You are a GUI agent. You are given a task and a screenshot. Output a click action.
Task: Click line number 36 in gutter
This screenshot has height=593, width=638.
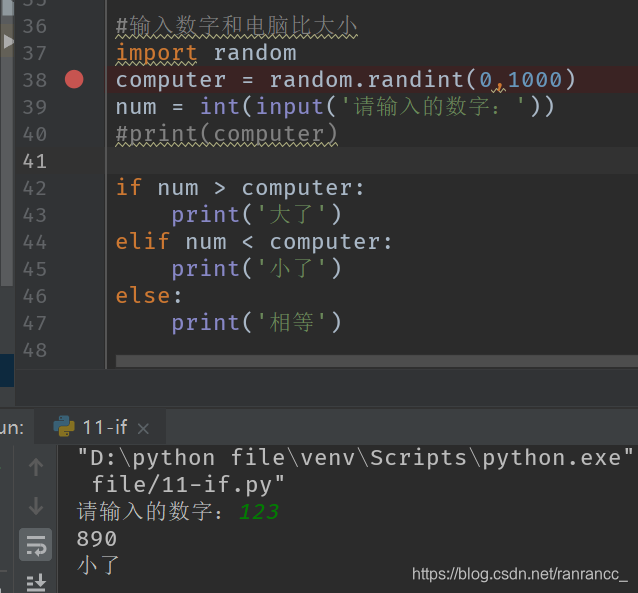coord(35,26)
